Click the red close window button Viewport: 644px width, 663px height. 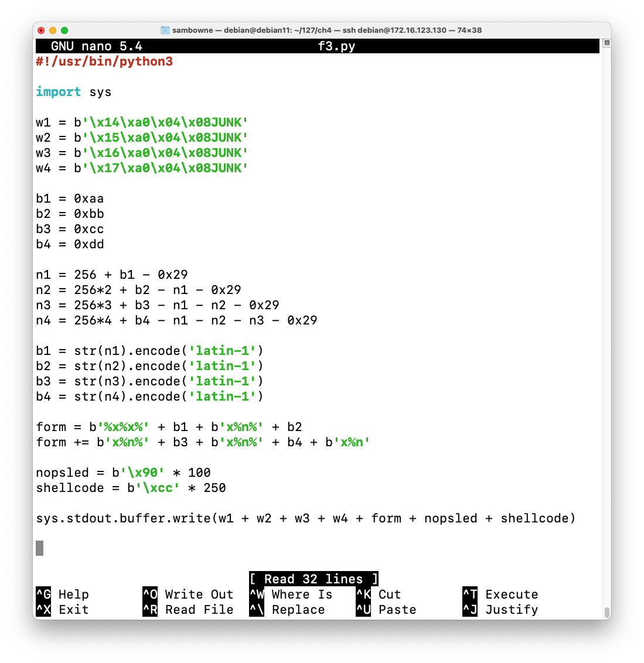(x=41, y=30)
